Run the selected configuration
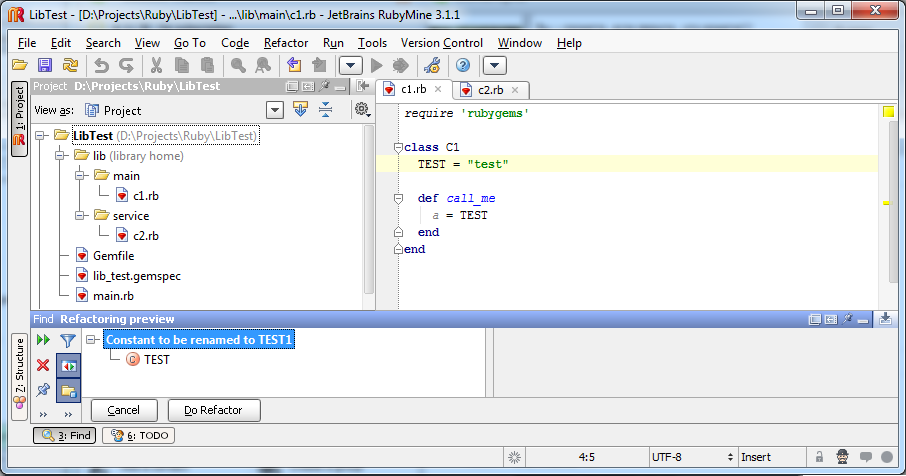This screenshot has height=476, width=906. tap(377, 65)
